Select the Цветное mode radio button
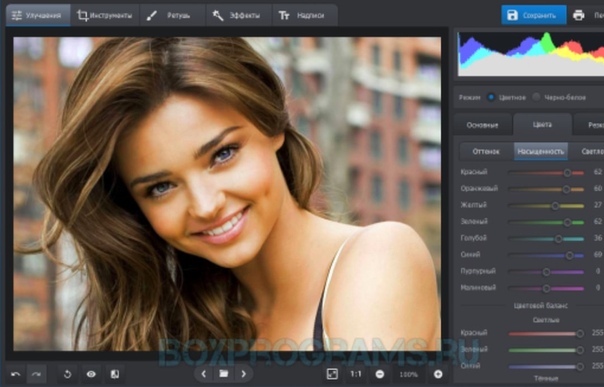The width and height of the screenshot is (604, 387). coord(491,97)
